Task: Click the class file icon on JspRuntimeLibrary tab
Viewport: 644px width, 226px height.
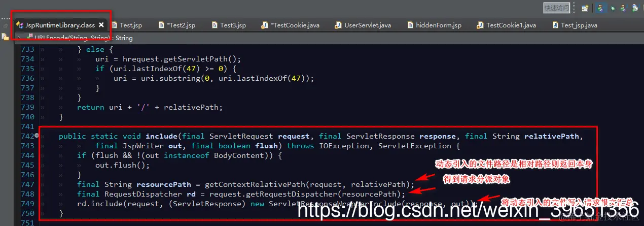Action: coord(20,25)
